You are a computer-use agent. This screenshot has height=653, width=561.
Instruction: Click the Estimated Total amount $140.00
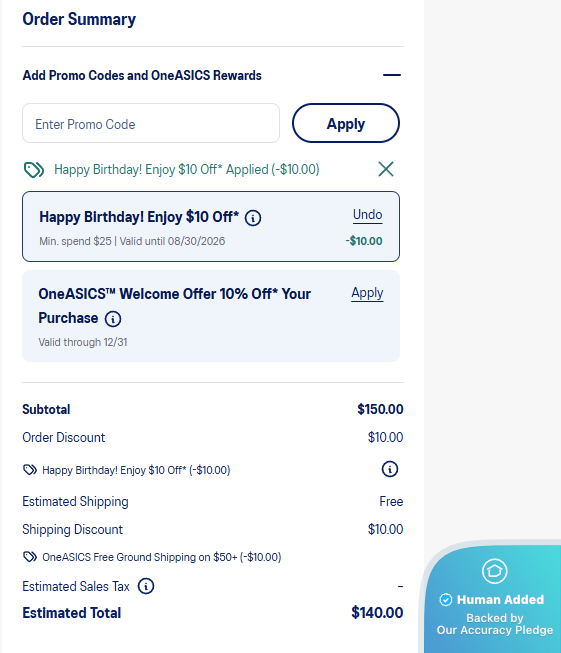pyautogui.click(x=377, y=613)
